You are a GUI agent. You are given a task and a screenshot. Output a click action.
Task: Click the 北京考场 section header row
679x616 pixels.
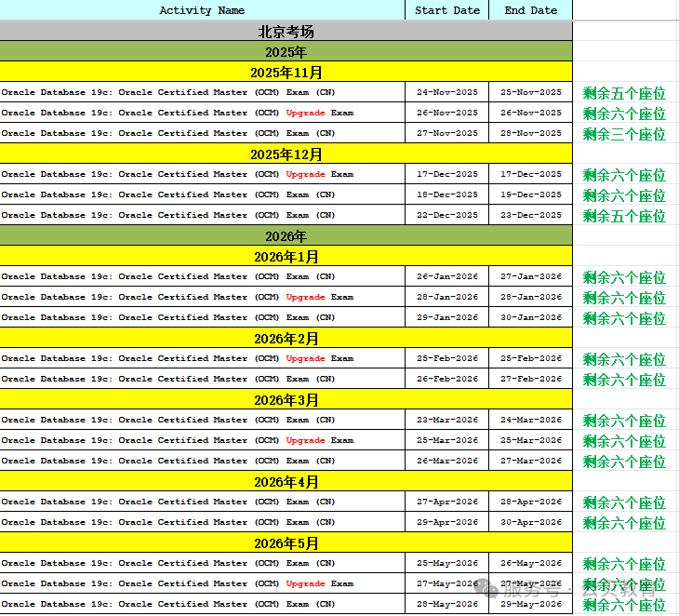[x=286, y=32]
